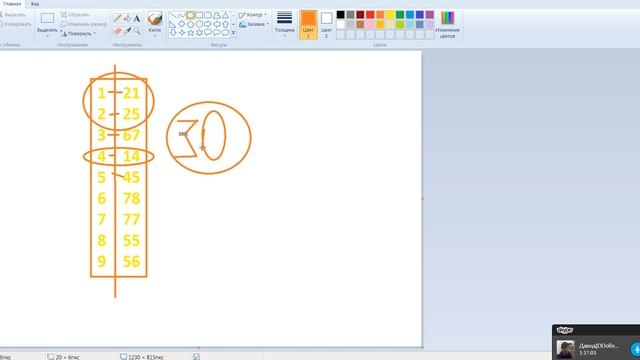Image resolution: width=640 pixels, height=360 pixels.
Task: Choose the Right triangle shape
Action: tap(173, 24)
